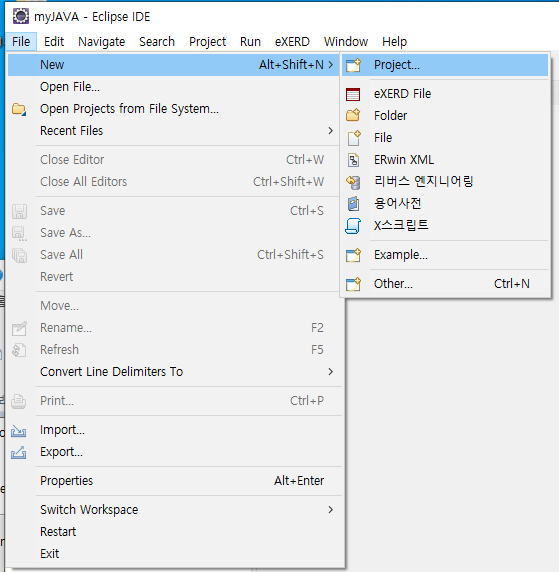This screenshot has height=572, width=559.
Task: Select Switch Workspace entry
Action: (174, 510)
